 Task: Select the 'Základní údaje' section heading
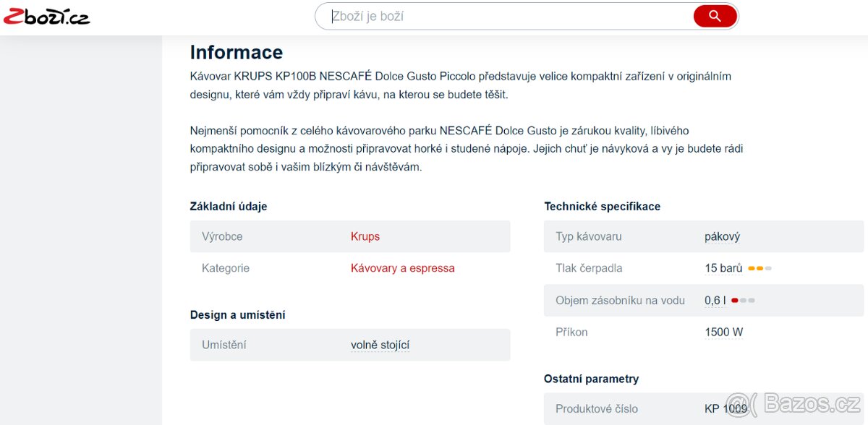(229, 206)
